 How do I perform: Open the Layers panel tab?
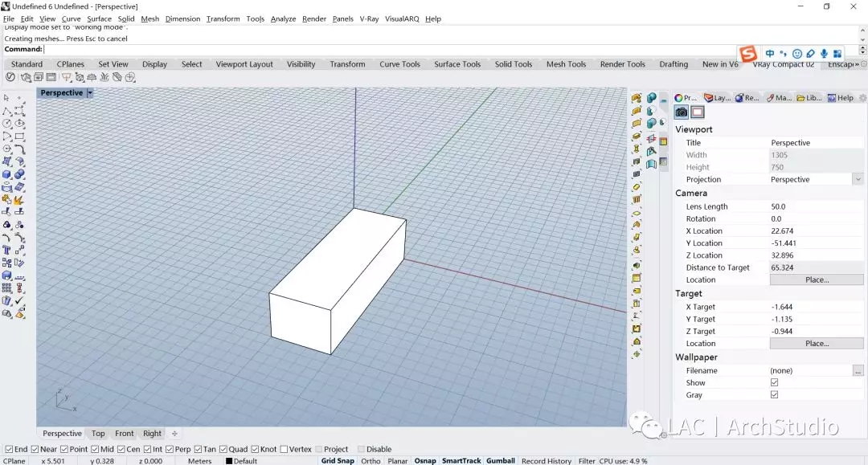pyautogui.click(x=717, y=98)
